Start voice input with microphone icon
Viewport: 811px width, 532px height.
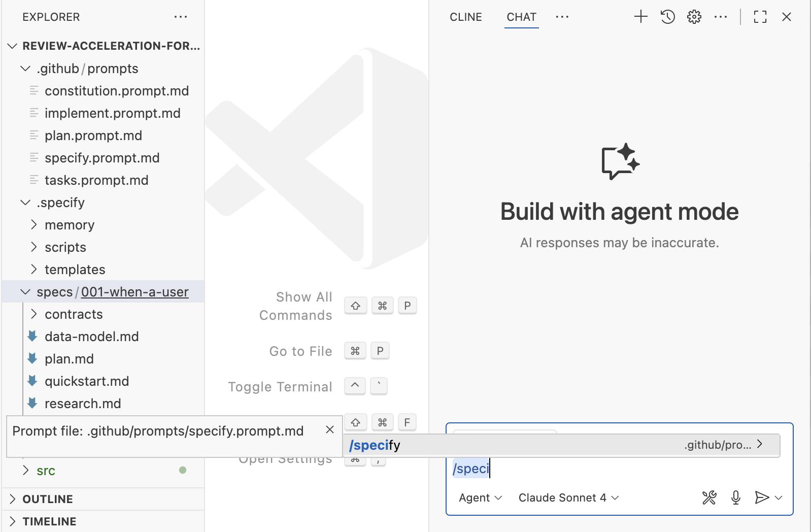tap(735, 497)
